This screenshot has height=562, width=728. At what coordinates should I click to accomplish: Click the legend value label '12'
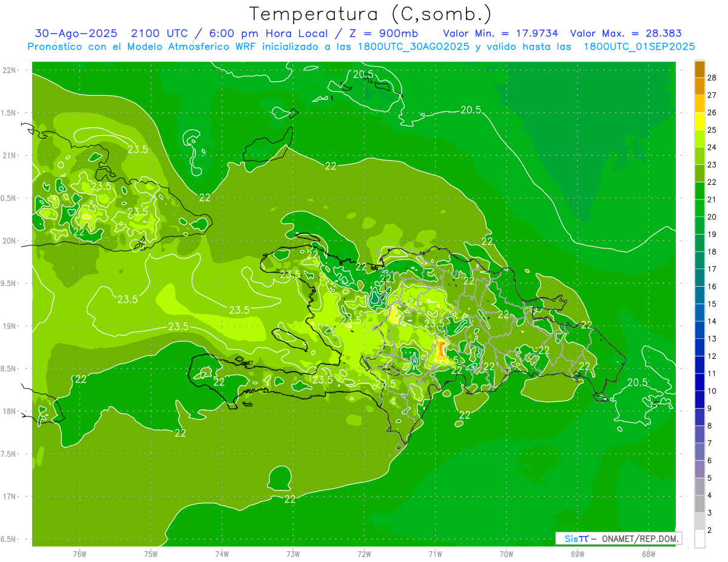coord(712,356)
